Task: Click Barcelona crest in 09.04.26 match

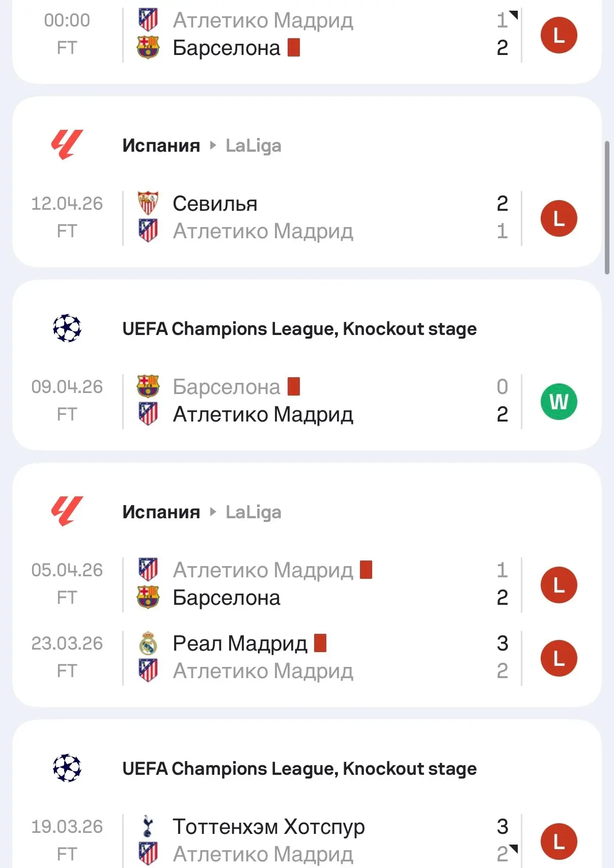Action: (x=148, y=386)
